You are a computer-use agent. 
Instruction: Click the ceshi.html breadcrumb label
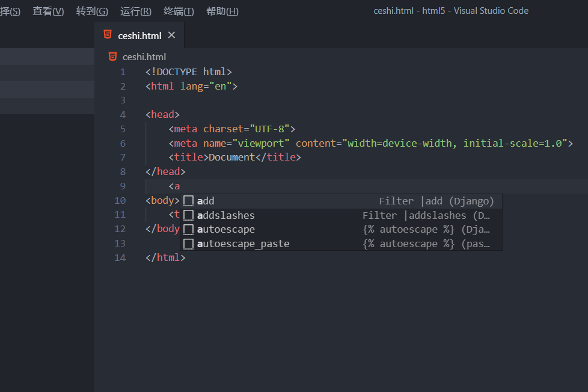coord(144,57)
